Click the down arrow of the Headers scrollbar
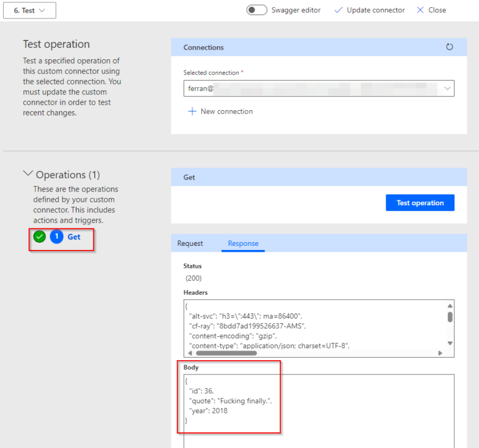The height and width of the screenshot is (448, 479). tap(450, 343)
